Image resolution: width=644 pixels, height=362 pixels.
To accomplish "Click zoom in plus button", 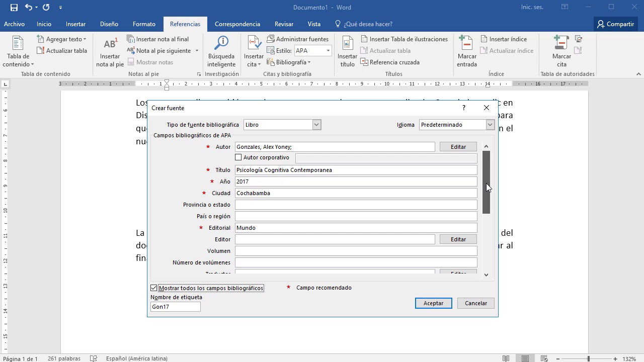I will click(615, 359).
